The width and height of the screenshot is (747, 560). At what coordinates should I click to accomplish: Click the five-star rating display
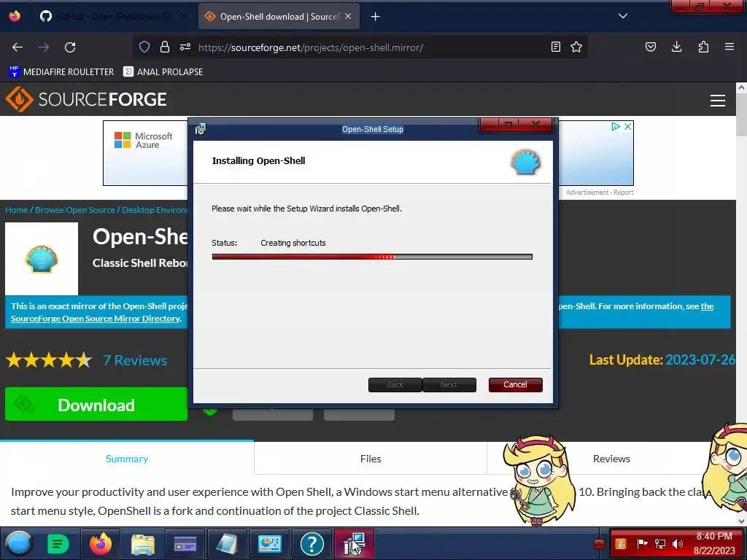[49, 360]
